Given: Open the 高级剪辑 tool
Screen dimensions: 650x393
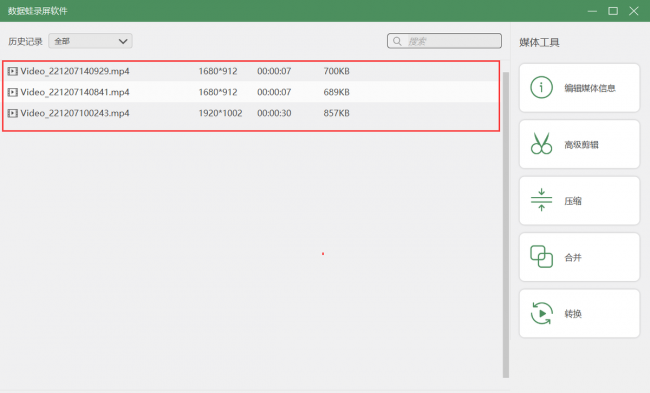Looking at the screenshot, I should (579, 144).
